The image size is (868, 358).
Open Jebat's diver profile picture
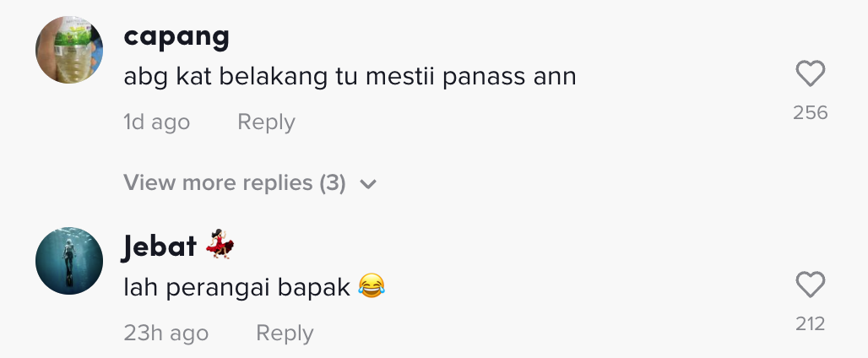tap(69, 261)
